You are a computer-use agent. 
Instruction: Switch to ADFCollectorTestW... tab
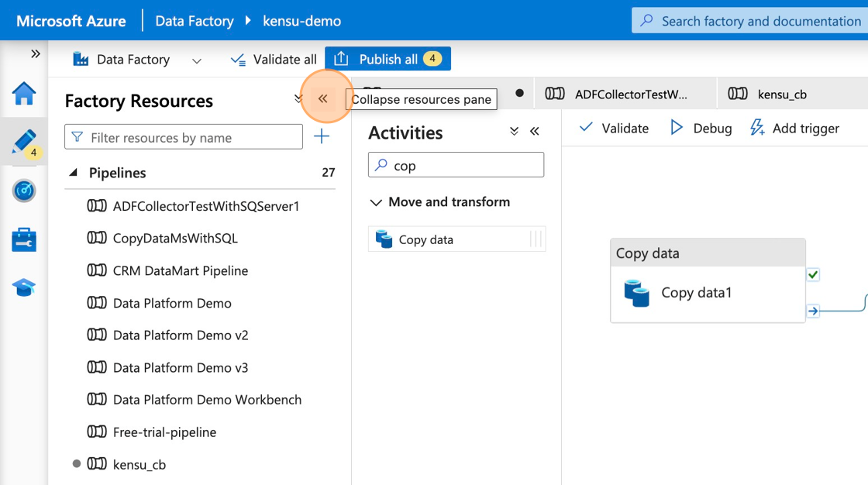[x=625, y=94]
